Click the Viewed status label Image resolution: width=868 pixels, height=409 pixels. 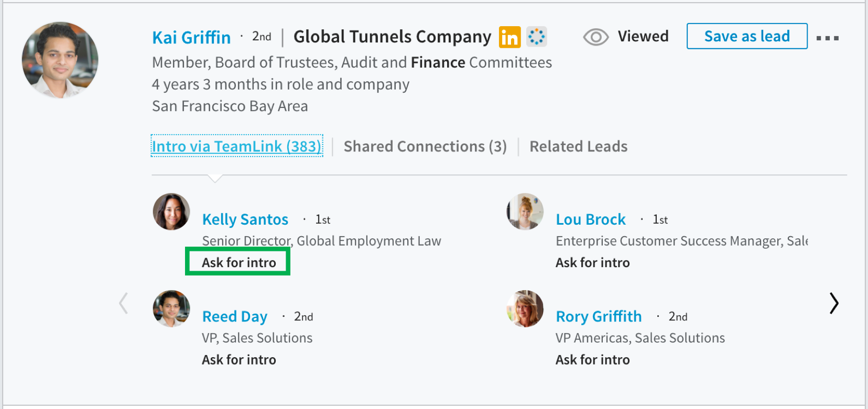(643, 36)
